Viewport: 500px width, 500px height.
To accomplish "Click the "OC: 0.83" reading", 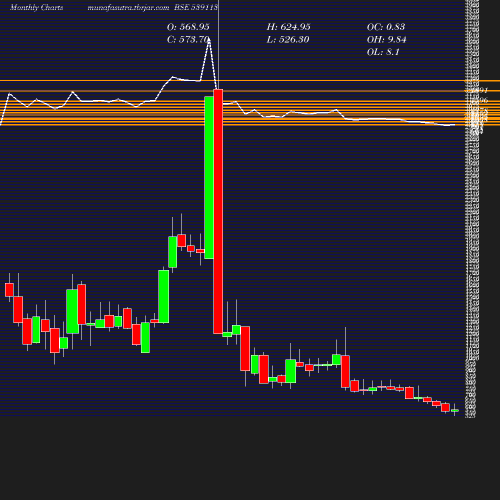I will click(x=386, y=27).
